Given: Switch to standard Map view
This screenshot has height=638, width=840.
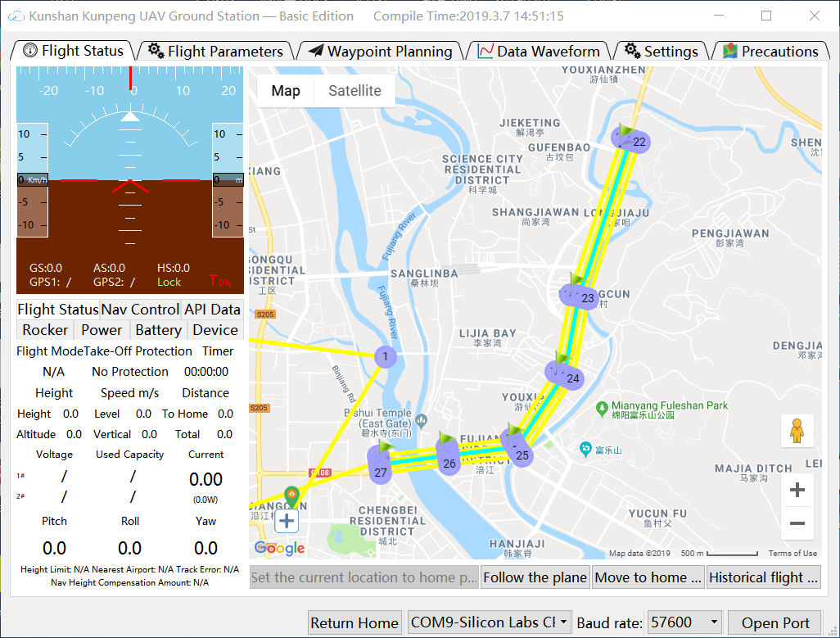Looking at the screenshot, I should click(285, 91).
